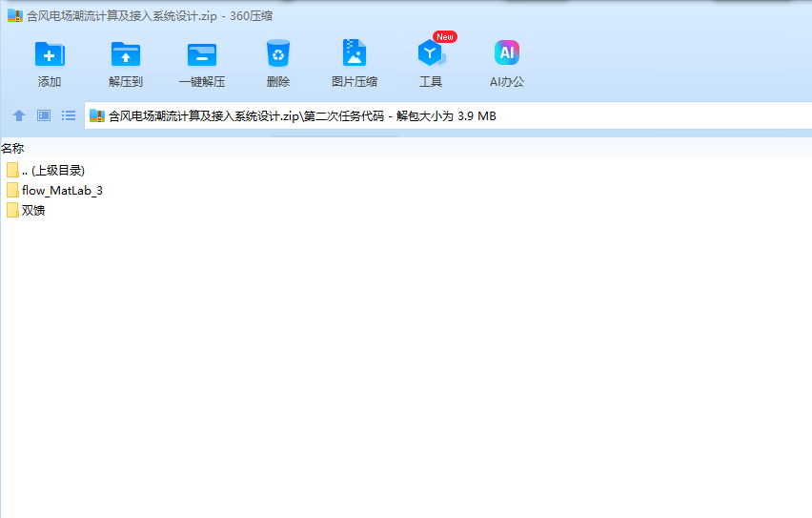Switch to the list view icon
The image size is (812, 518).
(x=69, y=115)
